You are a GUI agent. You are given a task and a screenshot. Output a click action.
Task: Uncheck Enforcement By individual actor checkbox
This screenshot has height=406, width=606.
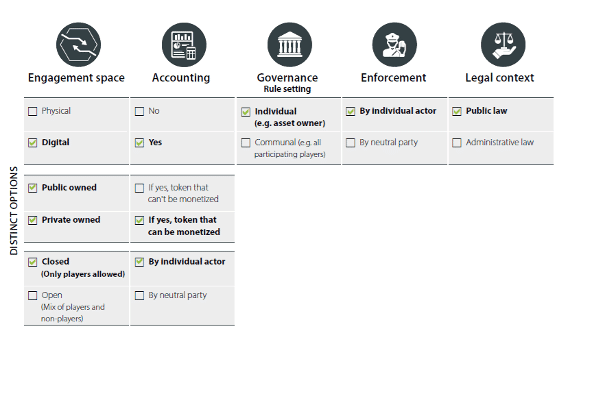pos(351,112)
